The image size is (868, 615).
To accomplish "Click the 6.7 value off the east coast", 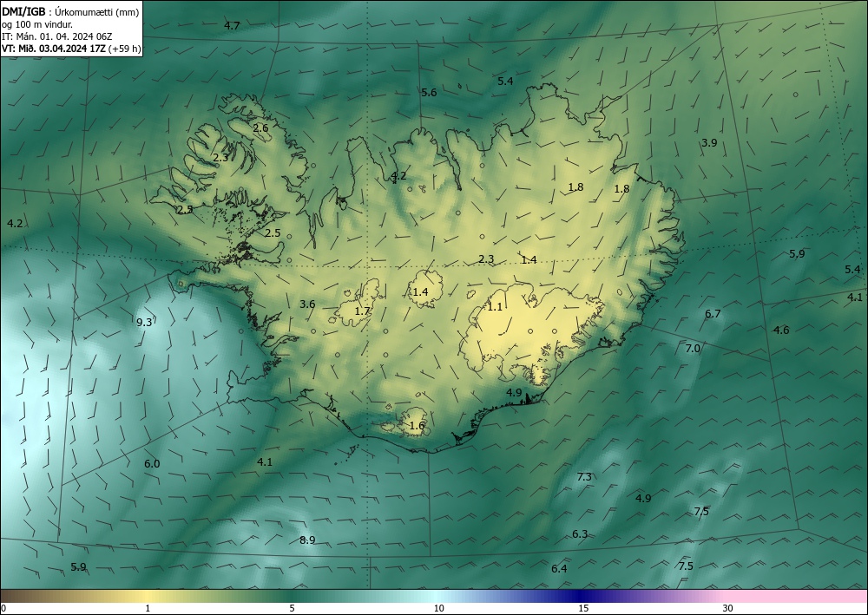I will click(x=713, y=314).
